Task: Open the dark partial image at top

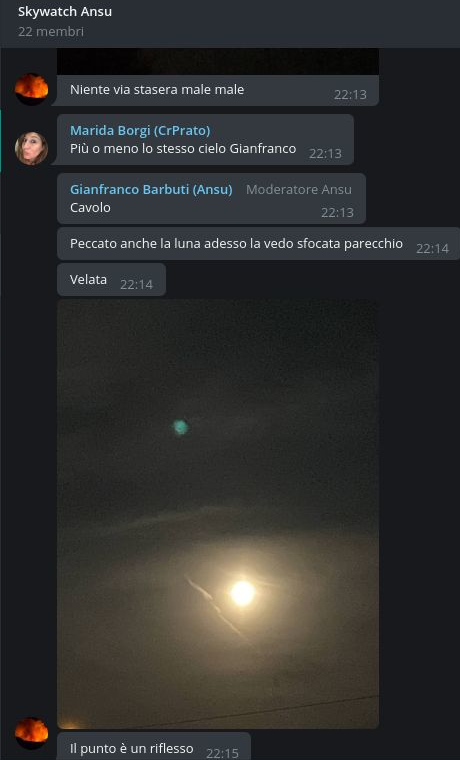Action: (x=218, y=61)
